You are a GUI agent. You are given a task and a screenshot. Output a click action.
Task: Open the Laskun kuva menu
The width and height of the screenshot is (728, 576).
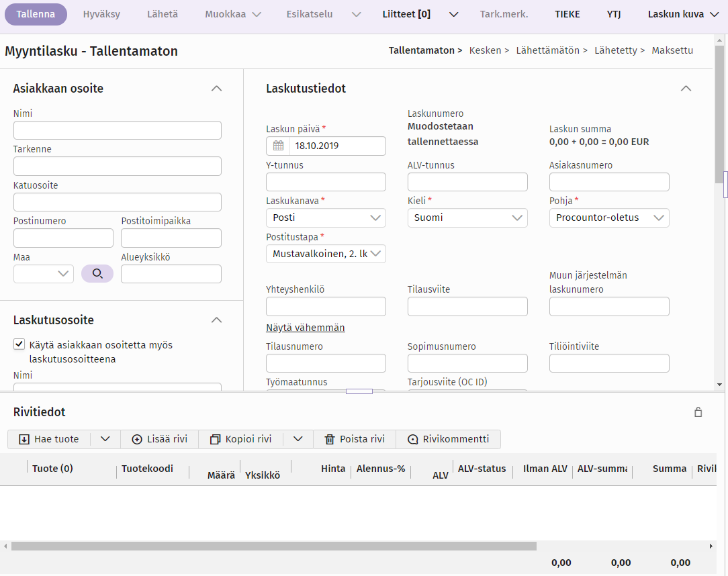tap(683, 14)
